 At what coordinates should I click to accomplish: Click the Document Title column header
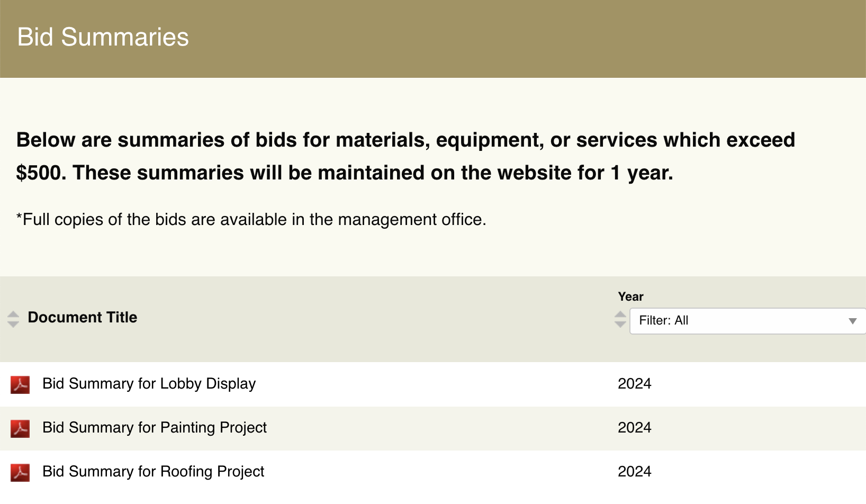[x=83, y=318]
